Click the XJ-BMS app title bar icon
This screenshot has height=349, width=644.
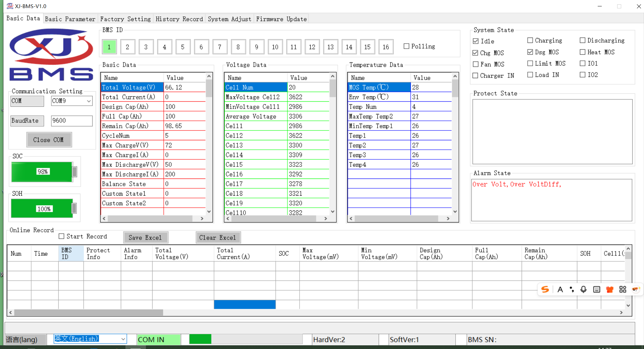10,6
